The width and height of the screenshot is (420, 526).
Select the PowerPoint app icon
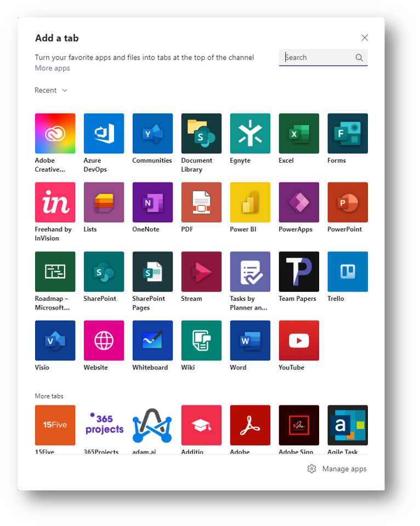coord(348,202)
